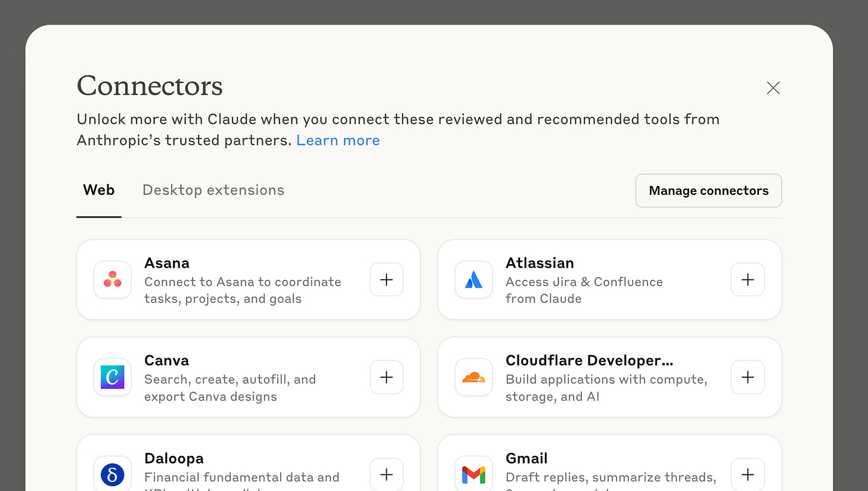
Task: Click 'Build applications with compute' description
Action: click(606, 388)
